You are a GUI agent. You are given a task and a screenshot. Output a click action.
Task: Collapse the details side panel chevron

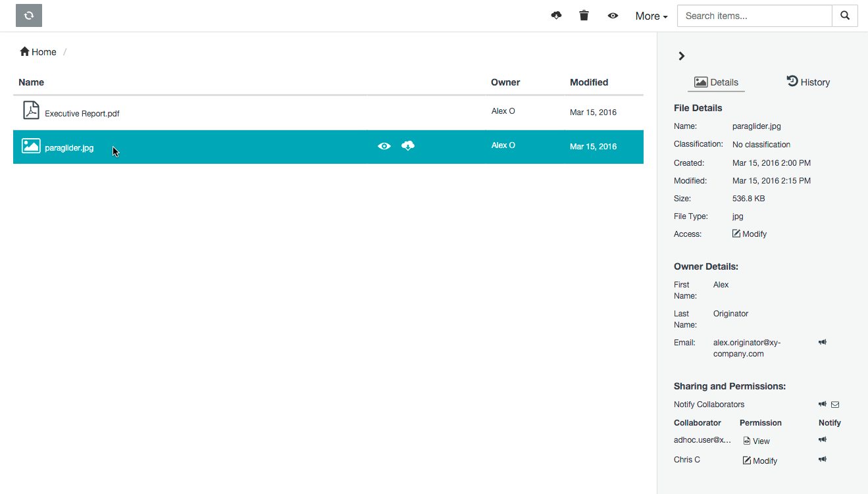[x=682, y=57]
